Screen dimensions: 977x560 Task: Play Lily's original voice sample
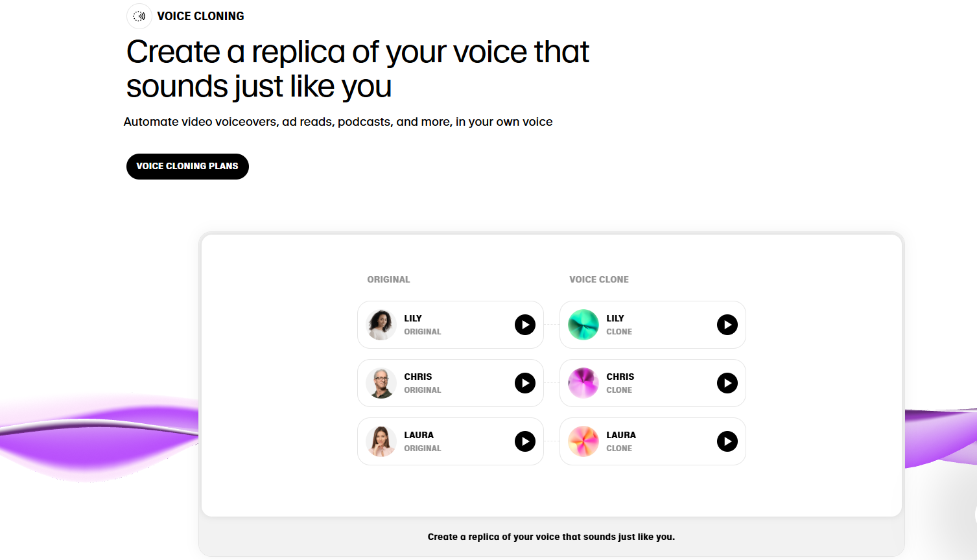[x=524, y=325]
